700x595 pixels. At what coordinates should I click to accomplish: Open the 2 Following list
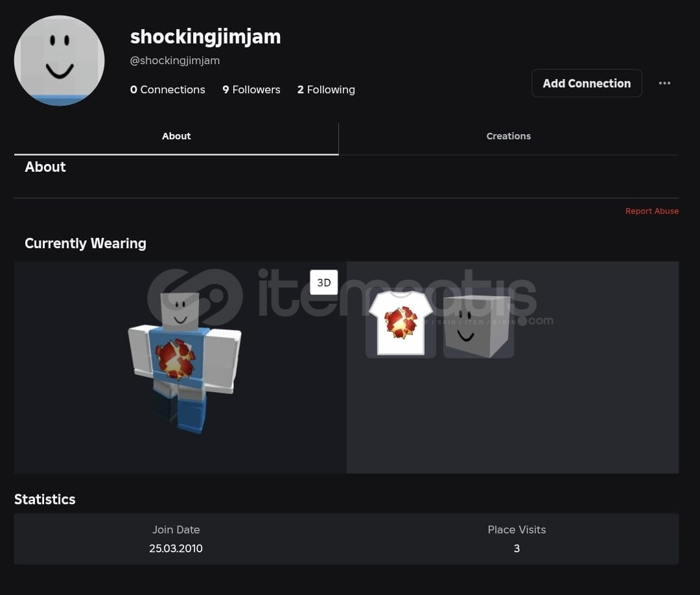326,89
